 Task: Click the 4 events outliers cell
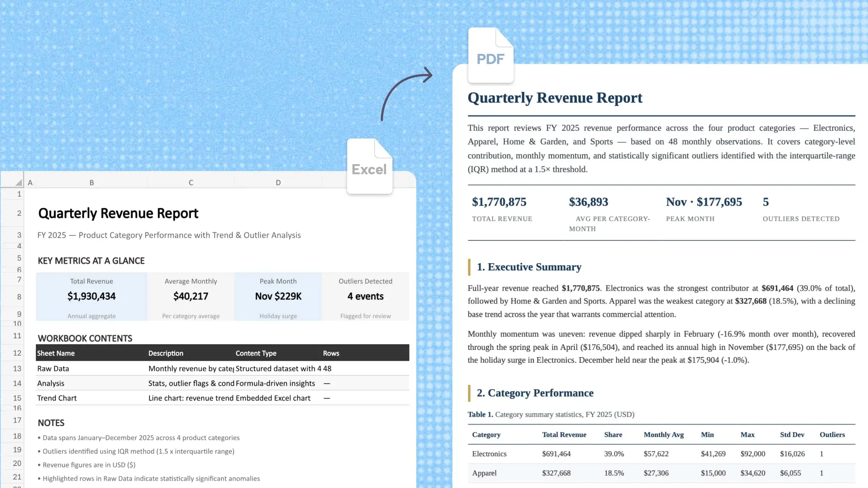365,296
